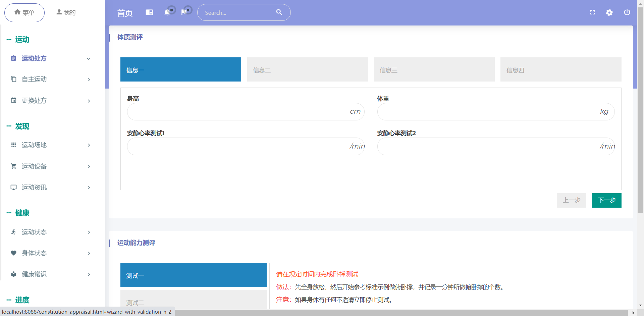This screenshot has height=316, width=644.
Task: Click the 上一步 button
Action: [572, 200]
